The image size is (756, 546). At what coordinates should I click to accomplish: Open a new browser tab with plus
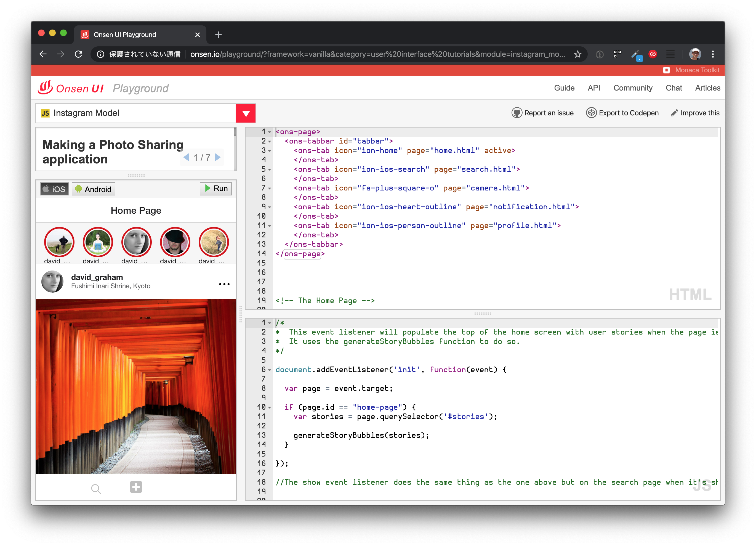218,35
